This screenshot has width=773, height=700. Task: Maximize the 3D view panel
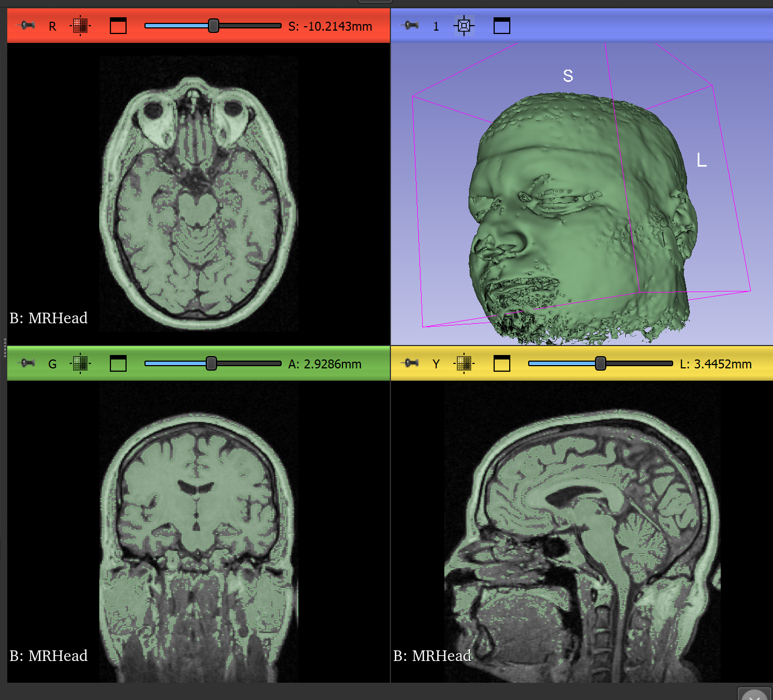(502, 26)
